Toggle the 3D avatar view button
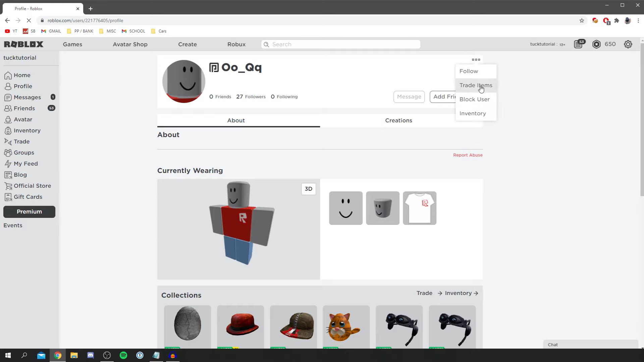This screenshot has height=362, width=644. (308, 189)
